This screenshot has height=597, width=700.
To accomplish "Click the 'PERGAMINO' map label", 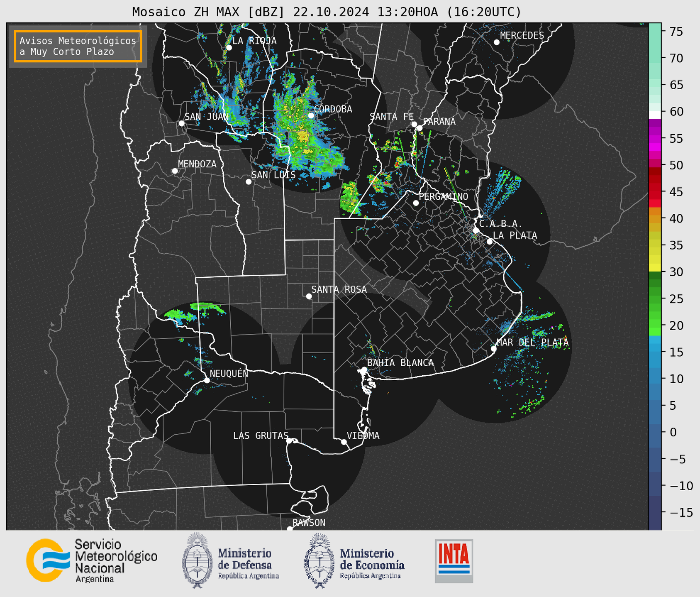I will point(444,196).
